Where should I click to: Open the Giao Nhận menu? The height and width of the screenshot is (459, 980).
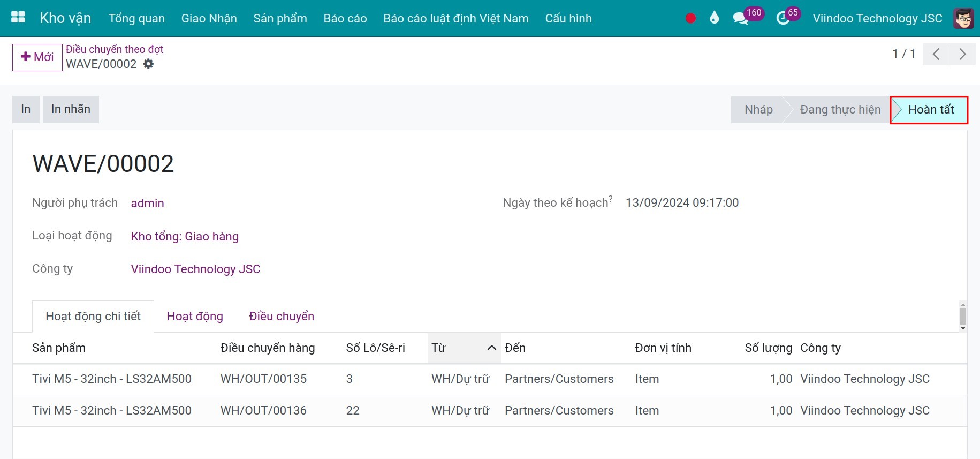point(209,18)
